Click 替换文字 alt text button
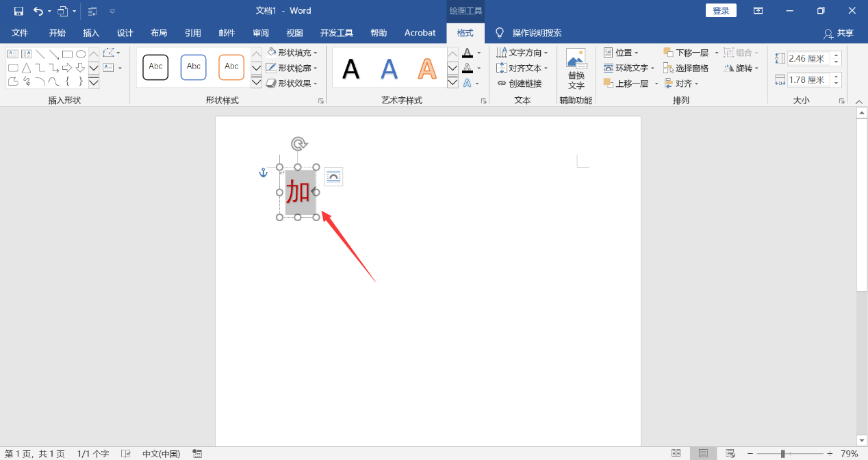868x460 pixels. (x=576, y=69)
